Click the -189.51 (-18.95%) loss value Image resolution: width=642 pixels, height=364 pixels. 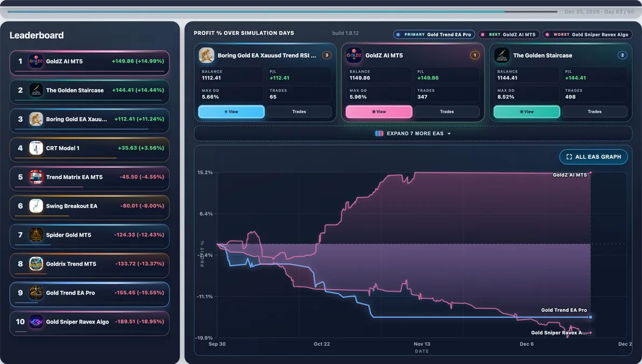coord(139,321)
